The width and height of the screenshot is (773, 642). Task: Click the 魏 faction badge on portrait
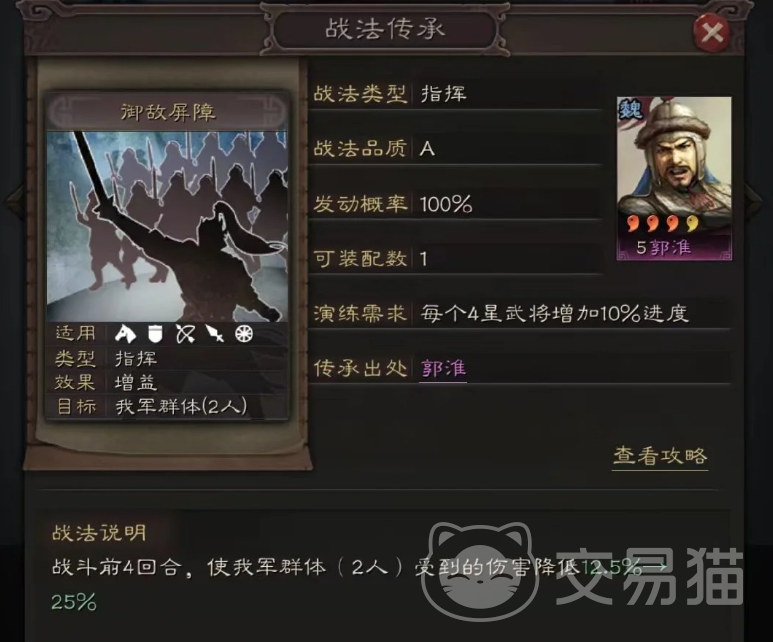630,108
